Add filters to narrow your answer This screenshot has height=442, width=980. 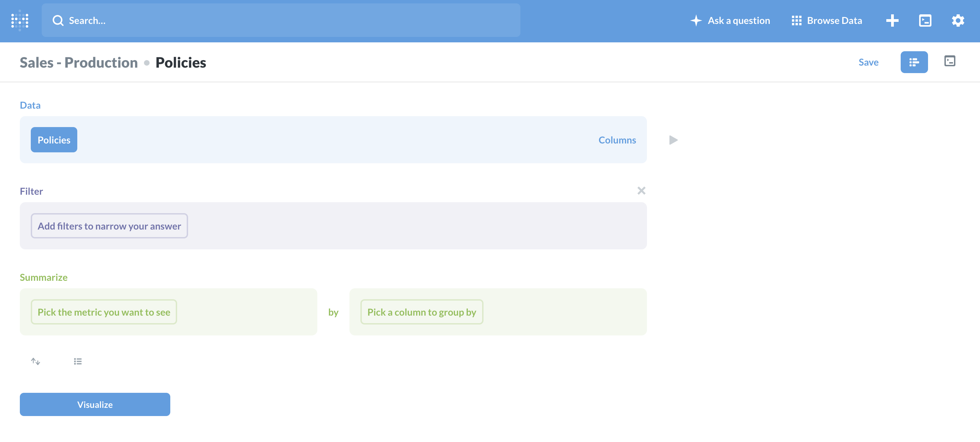click(x=109, y=226)
